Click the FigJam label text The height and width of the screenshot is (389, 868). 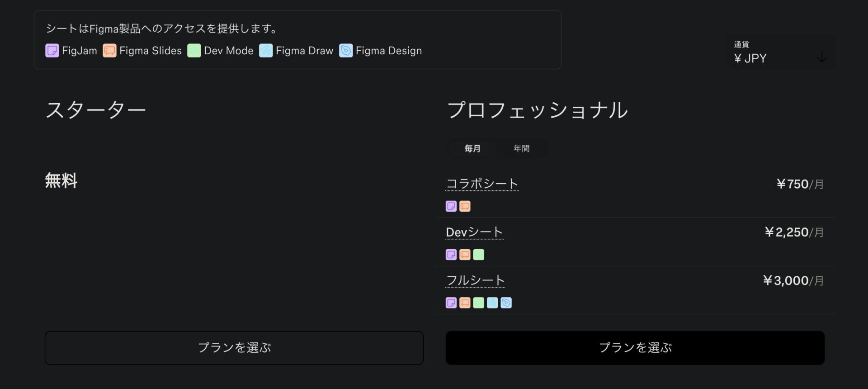coord(80,51)
